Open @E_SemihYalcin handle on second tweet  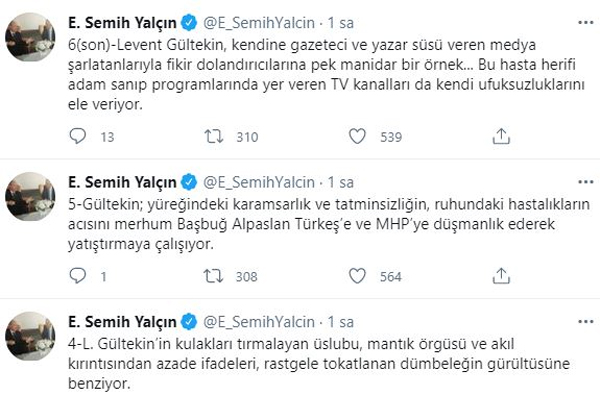pos(259,183)
